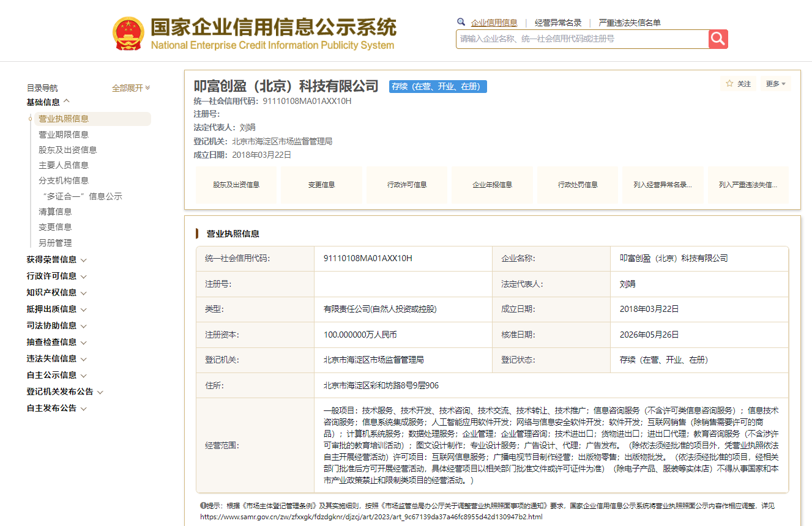The width and height of the screenshot is (812, 526).
Task: Select 营业执照信息 in the sidebar
Action: click(x=92, y=119)
